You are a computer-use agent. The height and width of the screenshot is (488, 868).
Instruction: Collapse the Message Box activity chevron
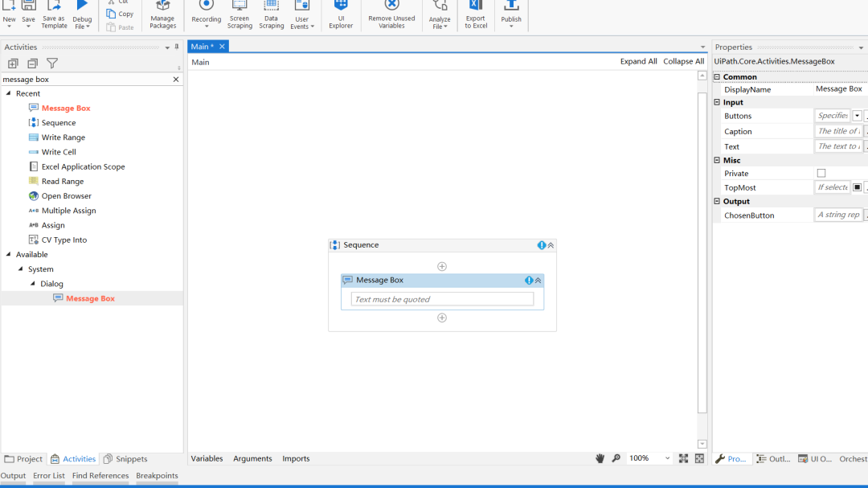(538, 281)
